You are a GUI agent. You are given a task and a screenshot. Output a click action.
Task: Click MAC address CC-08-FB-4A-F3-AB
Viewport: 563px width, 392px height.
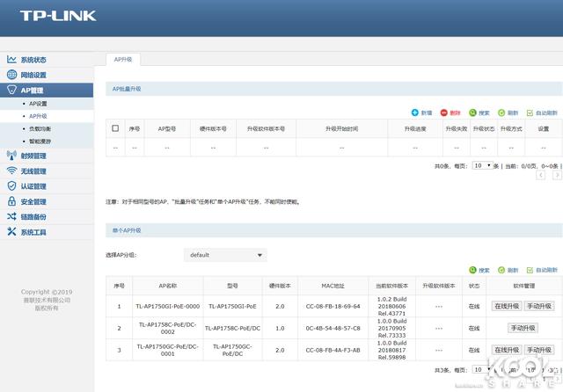tap(333, 350)
